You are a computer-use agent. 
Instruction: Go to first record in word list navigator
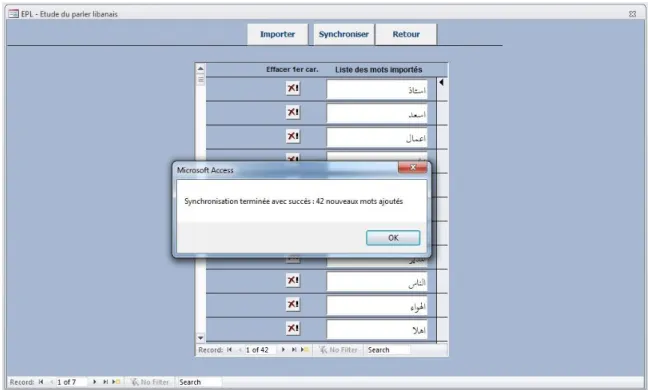click(229, 350)
